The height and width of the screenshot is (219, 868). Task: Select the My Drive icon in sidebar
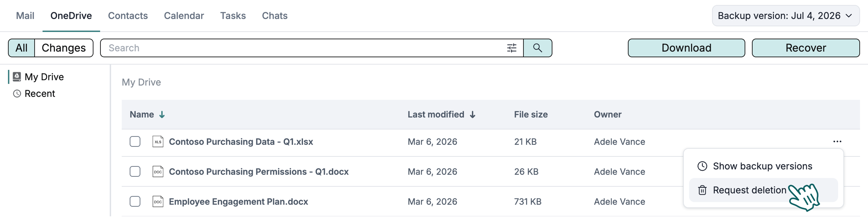pyautogui.click(x=17, y=77)
